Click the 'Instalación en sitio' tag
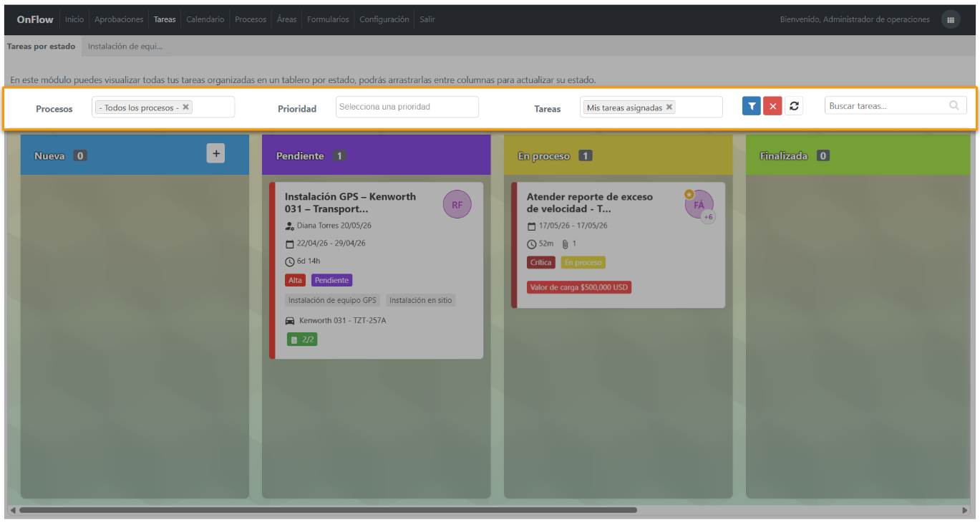This screenshot has height=525, width=980. [421, 300]
